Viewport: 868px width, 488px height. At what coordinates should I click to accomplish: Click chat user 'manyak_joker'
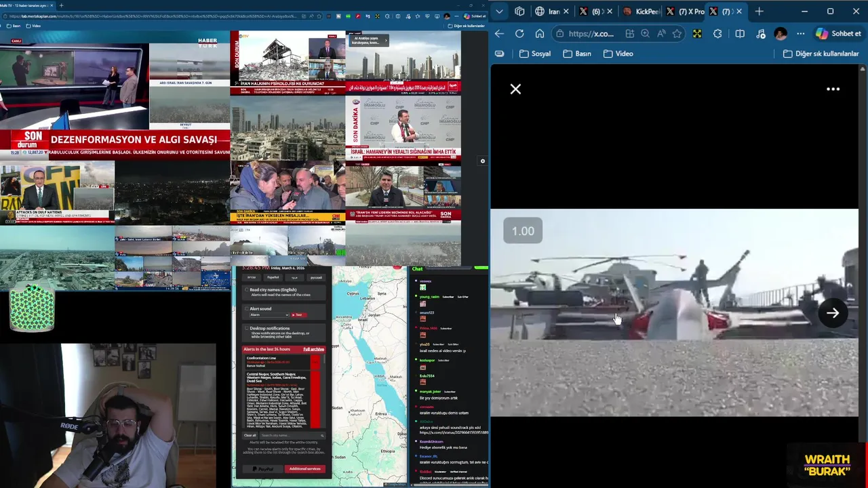[430, 391]
